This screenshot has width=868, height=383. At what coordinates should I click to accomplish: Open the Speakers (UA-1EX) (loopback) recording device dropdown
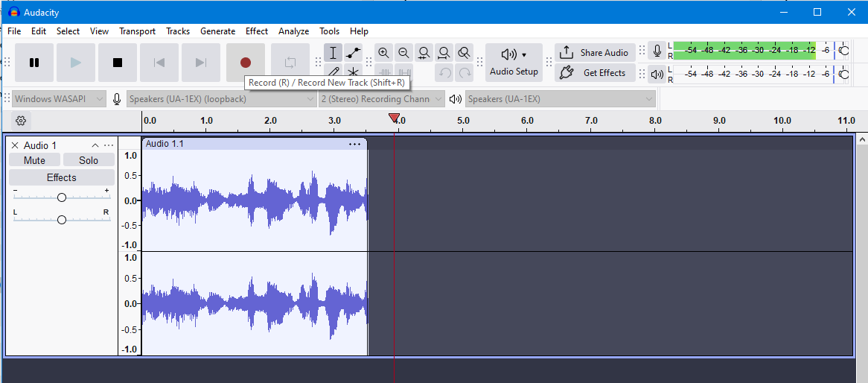tap(222, 99)
